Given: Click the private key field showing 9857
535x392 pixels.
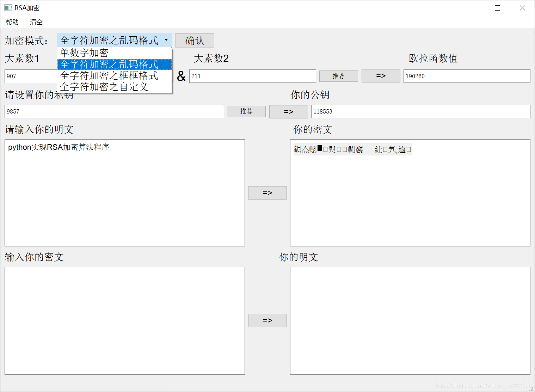Looking at the screenshot, I should click(x=114, y=111).
